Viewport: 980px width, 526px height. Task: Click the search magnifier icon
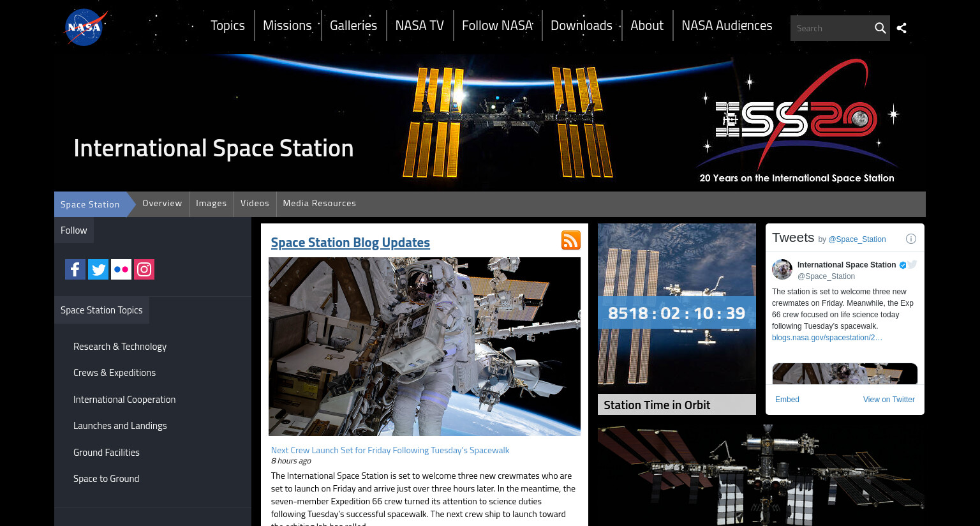click(x=880, y=28)
